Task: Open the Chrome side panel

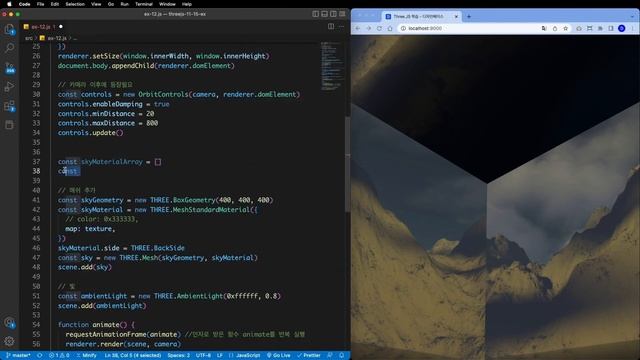Action: click(611, 28)
